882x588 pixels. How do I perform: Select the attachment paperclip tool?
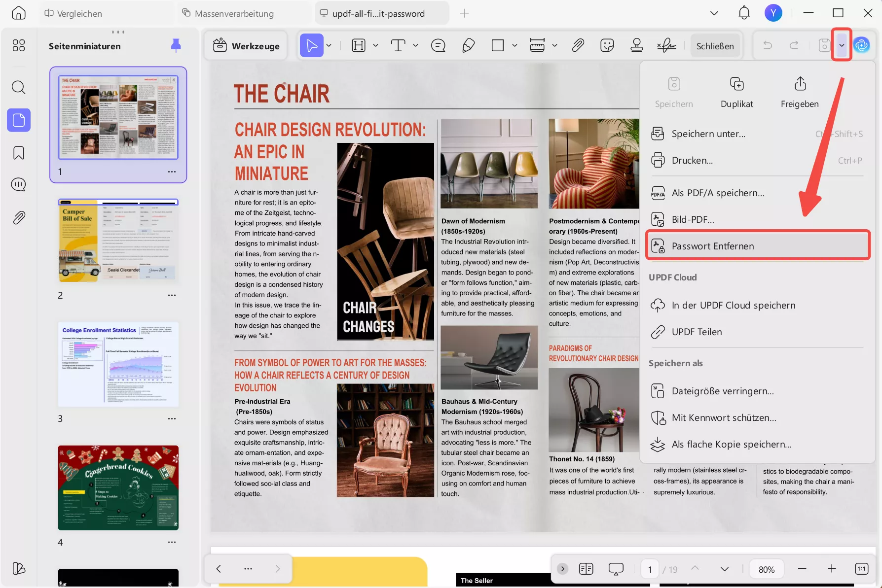(x=578, y=46)
